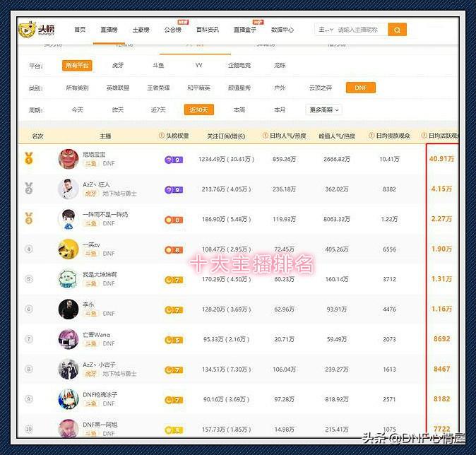
Task: Select the 户外 category
Action: pos(280,88)
